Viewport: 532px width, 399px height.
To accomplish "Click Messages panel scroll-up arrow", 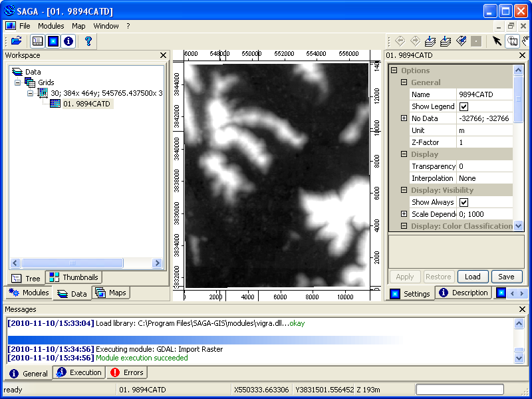I will (519, 323).
